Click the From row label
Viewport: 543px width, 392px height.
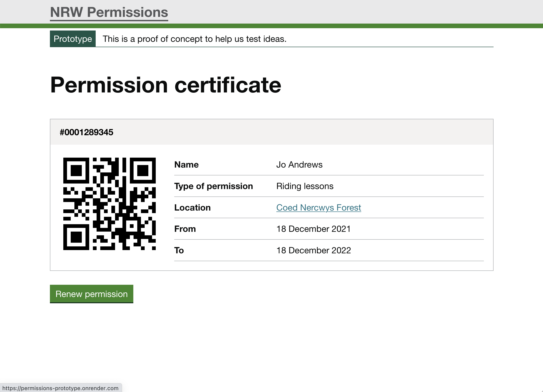(185, 229)
